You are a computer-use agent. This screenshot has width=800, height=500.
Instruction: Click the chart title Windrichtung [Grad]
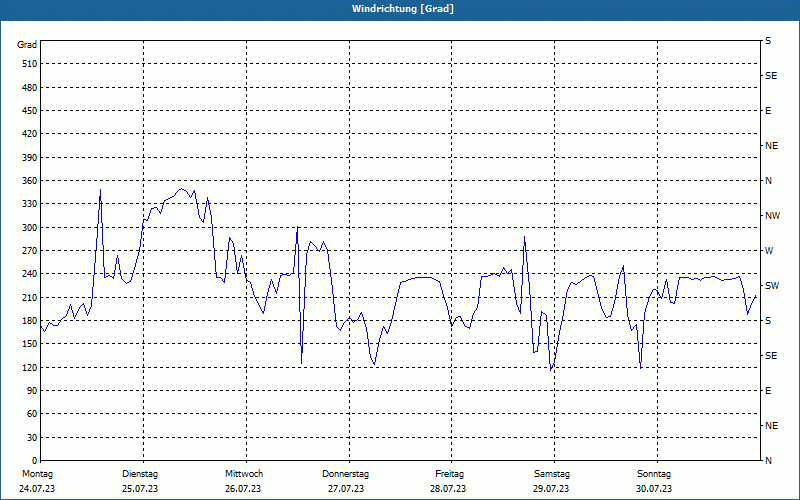click(x=403, y=9)
